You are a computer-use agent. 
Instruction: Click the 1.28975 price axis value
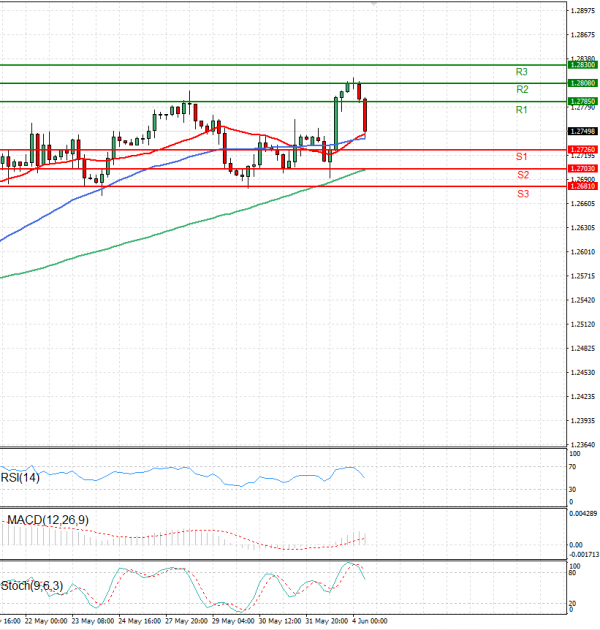(x=583, y=11)
